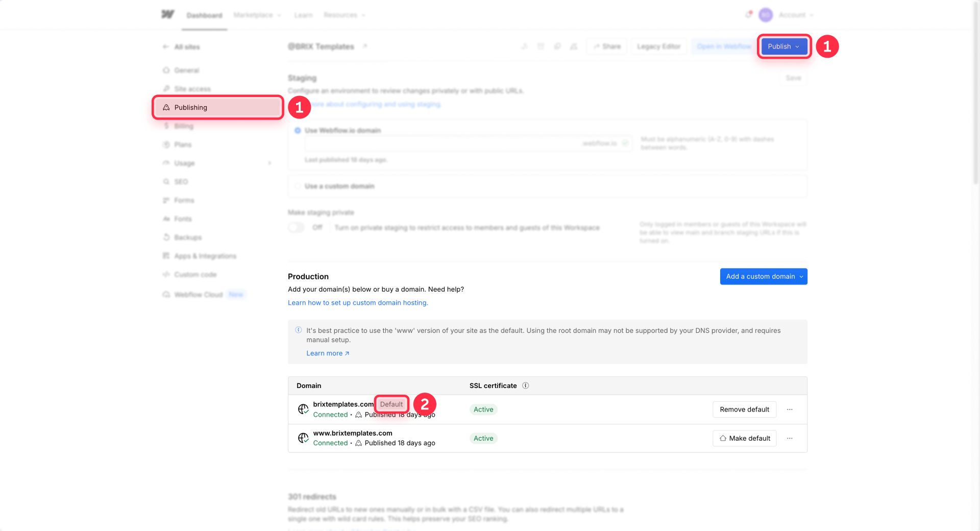The height and width of the screenshot is (531, 980).
Task: Open the three-dot menu for brixtemplates.com row
Action: point(790,409)
